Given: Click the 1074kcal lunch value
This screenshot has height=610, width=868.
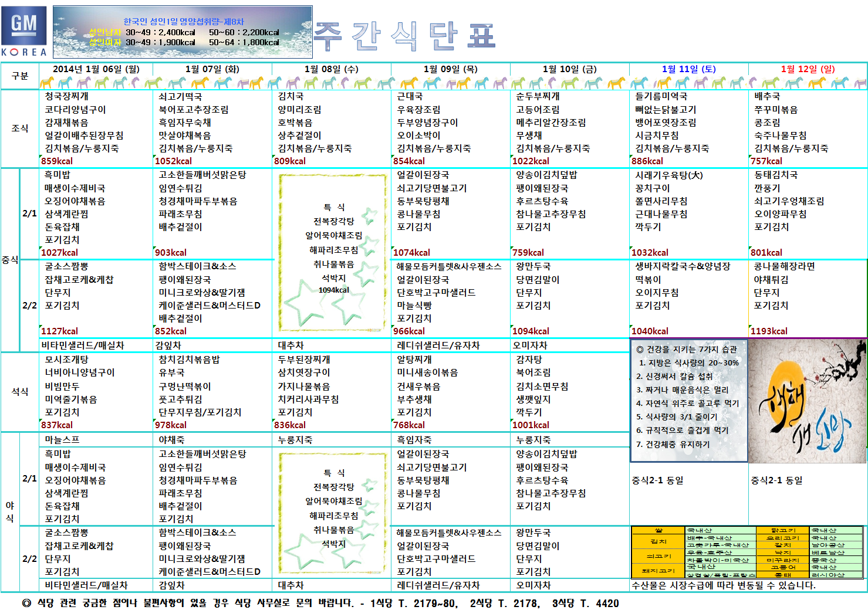Looking at the screenshot, I should click(411, 253).
